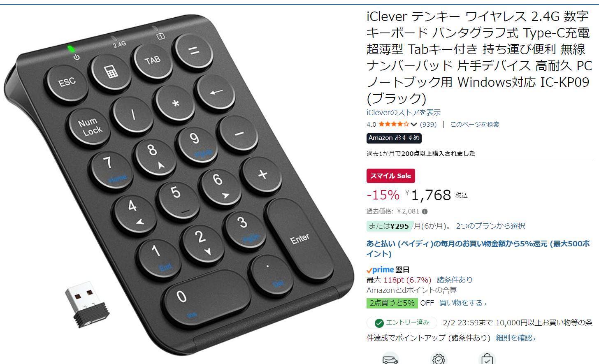Click the info icon beside past price

pyautogui.click(x=425, y=211)
